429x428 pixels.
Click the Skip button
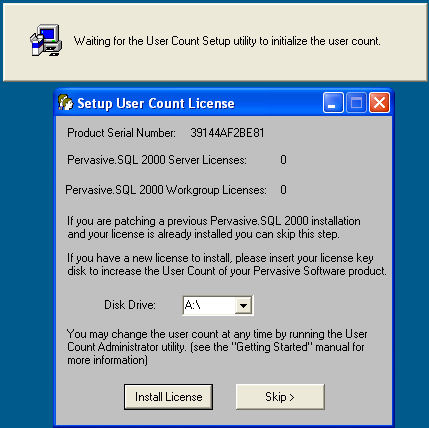pos(280,397)
